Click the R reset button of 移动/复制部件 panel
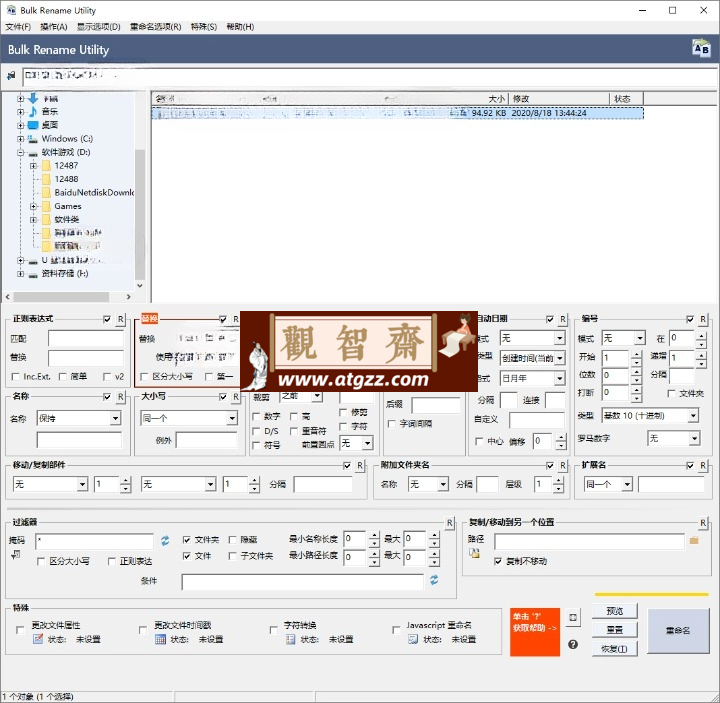This screenshot has width=720, height=703. (360, 466)
